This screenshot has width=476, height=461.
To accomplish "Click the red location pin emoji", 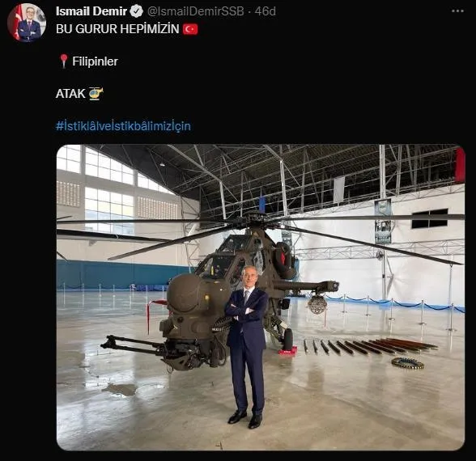I will coord(63,61).
